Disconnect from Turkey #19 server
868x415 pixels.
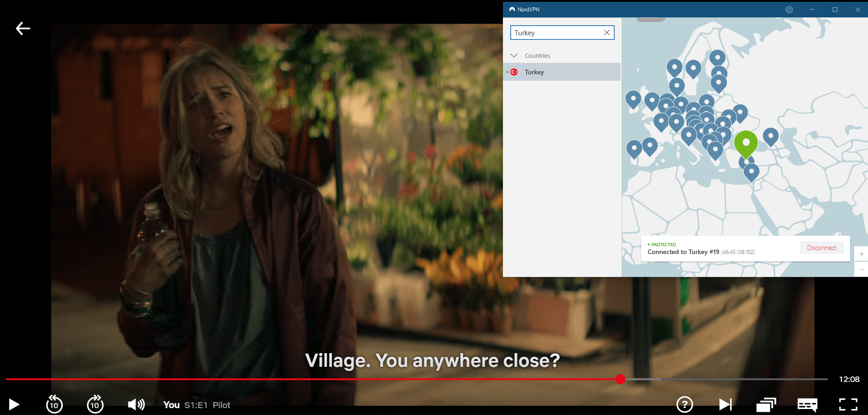point(822,248)
